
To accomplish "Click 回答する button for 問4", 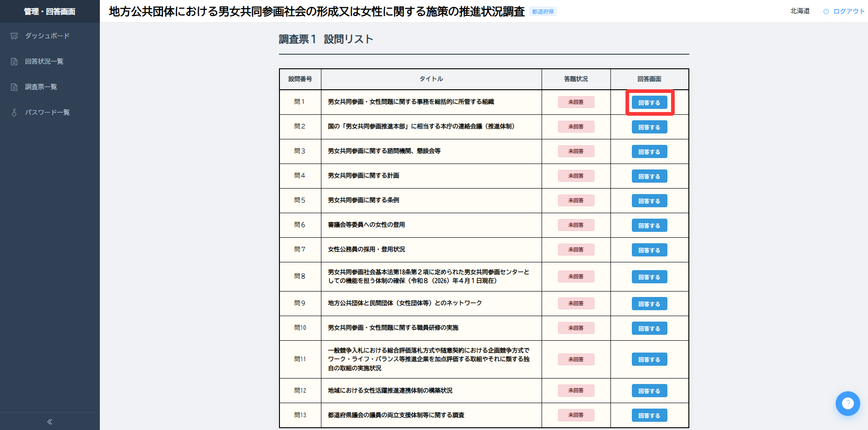I will tap(649, 176).
